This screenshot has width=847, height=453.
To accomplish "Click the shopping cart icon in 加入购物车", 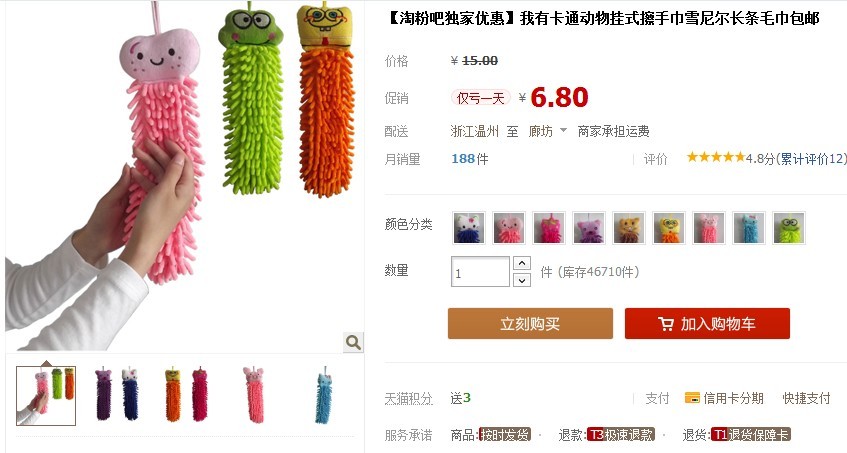I will click(x=666, y=324).
